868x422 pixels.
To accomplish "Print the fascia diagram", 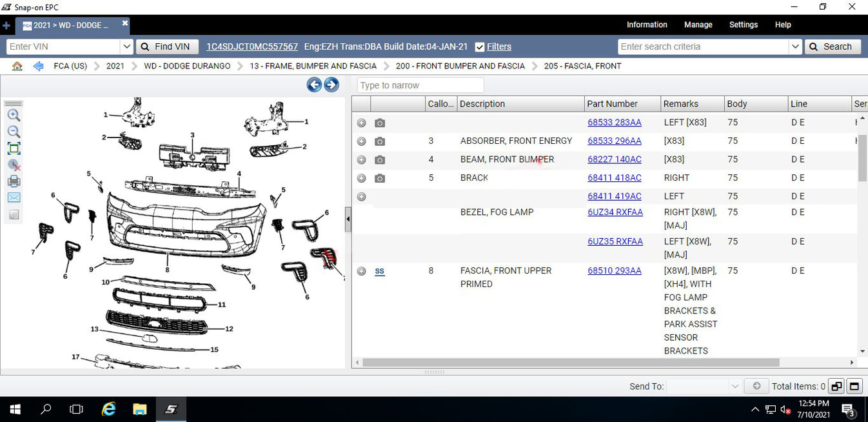I will coord(14,181).
